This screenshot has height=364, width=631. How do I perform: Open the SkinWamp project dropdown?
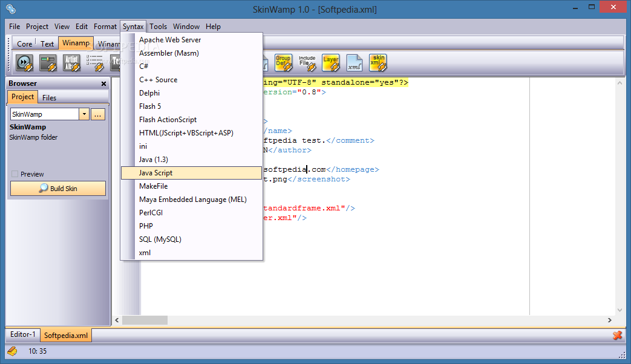[x=84, y=114]
